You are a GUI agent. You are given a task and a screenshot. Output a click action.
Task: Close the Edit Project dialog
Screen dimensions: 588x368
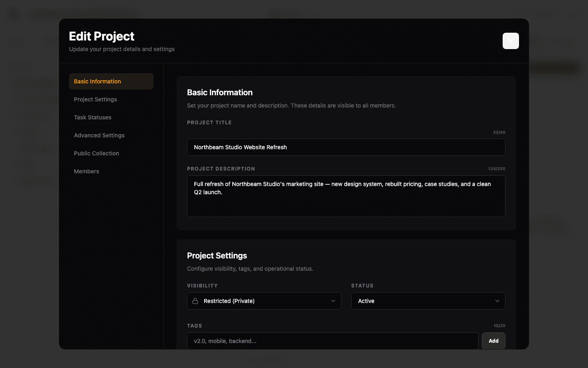tap(510, 41)
